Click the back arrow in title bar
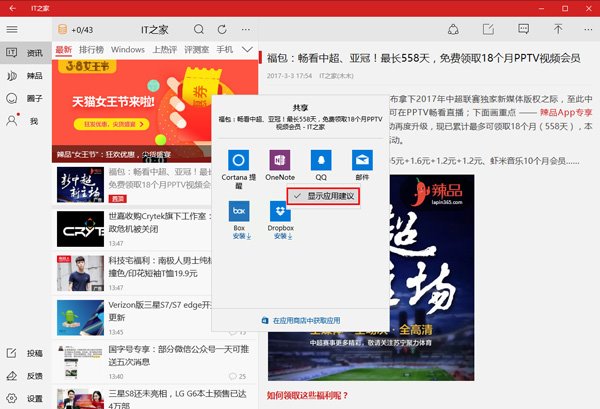The image size is (600, 409). pos(12,8)
